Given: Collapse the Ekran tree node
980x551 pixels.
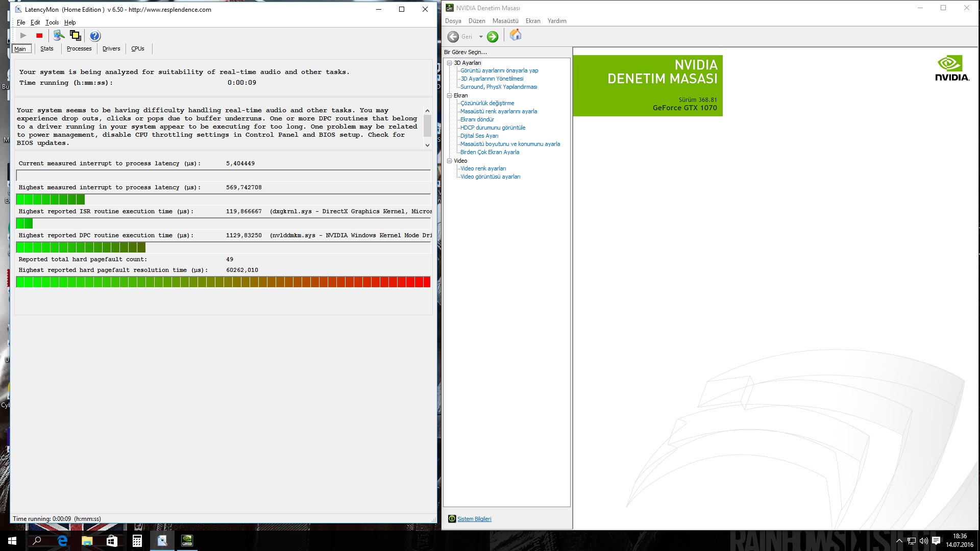Looking at the screenshot, I should click(x=450, y=95).
